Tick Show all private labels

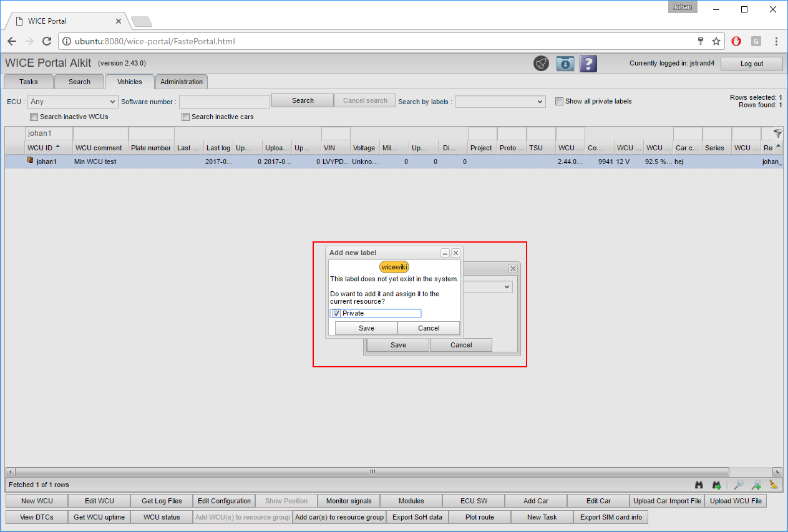coord(560,101)
